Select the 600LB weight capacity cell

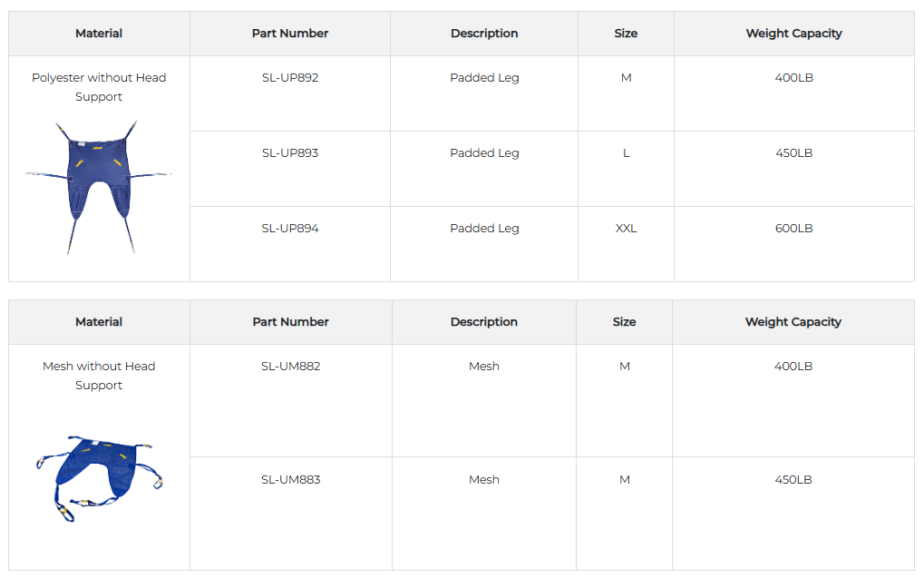coord(793,229)
